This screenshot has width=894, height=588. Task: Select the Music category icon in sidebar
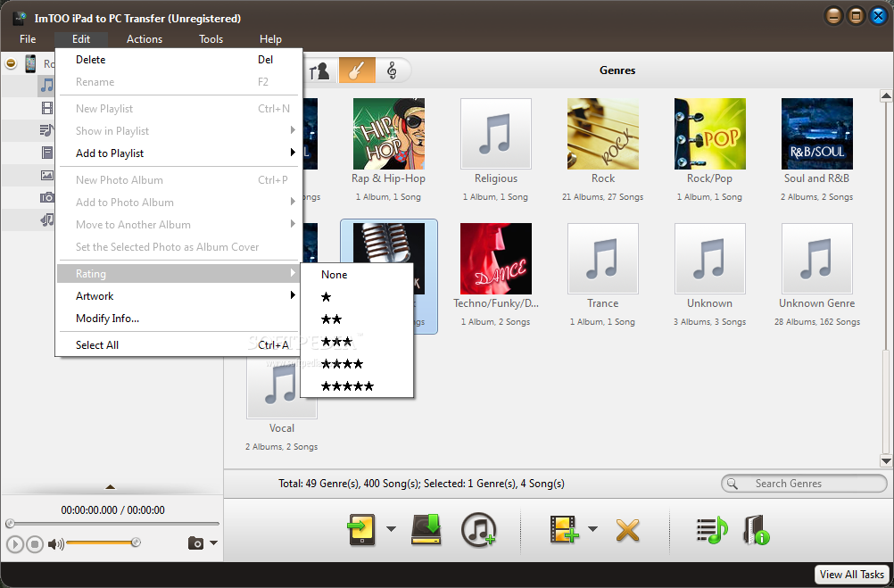[x=46, y=86]
